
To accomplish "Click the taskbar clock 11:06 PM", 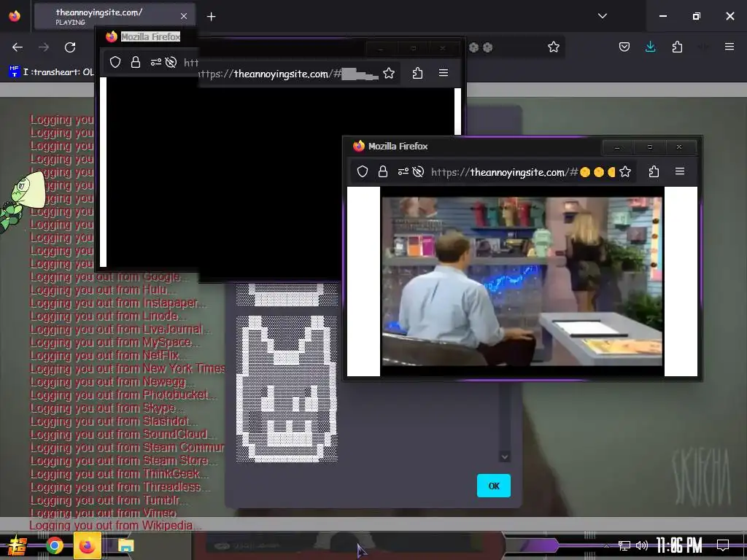I will [679, 545].
